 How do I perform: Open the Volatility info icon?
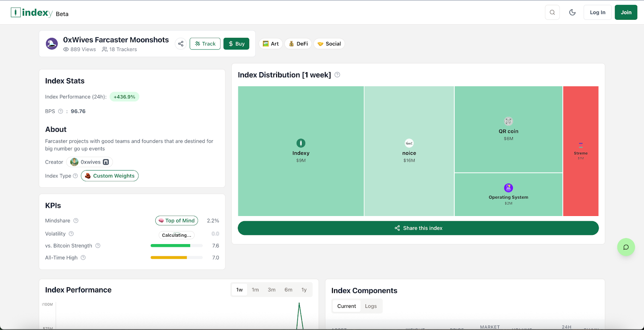click(71, 234)
